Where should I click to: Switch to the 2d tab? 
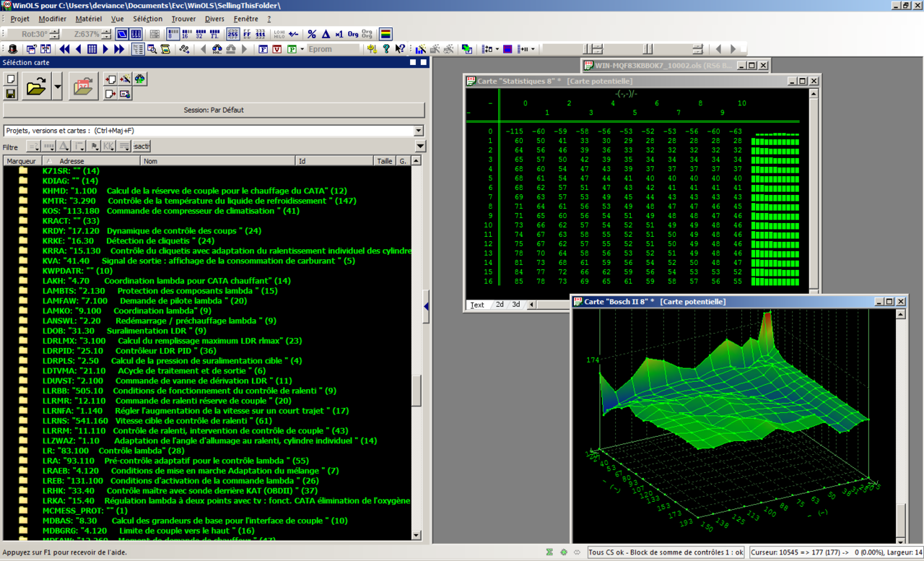pos(500,305)
